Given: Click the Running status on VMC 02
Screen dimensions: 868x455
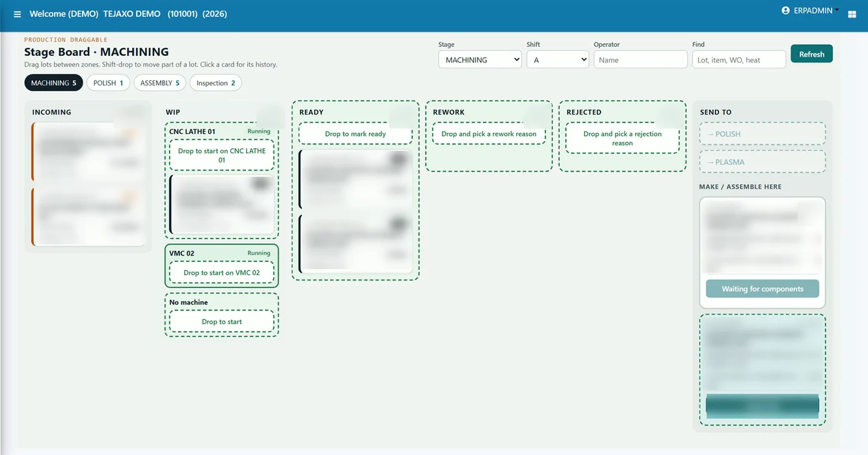Looking at the screenshot, I should click(259, 253).
